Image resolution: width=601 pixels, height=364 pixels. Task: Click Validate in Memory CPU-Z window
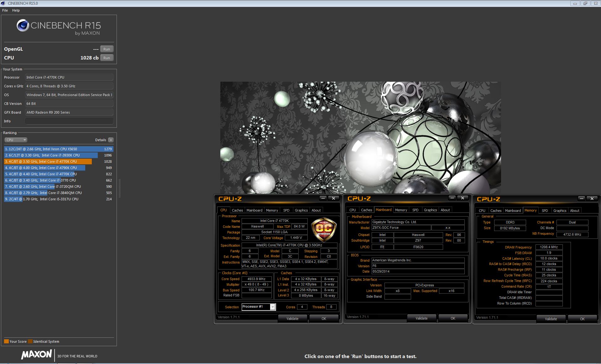point(551,319)
